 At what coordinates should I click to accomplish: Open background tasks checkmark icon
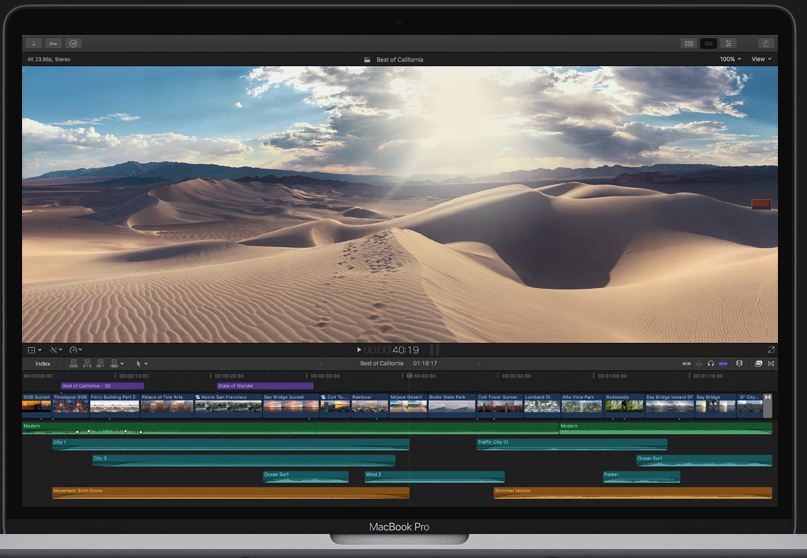[73, 44]
